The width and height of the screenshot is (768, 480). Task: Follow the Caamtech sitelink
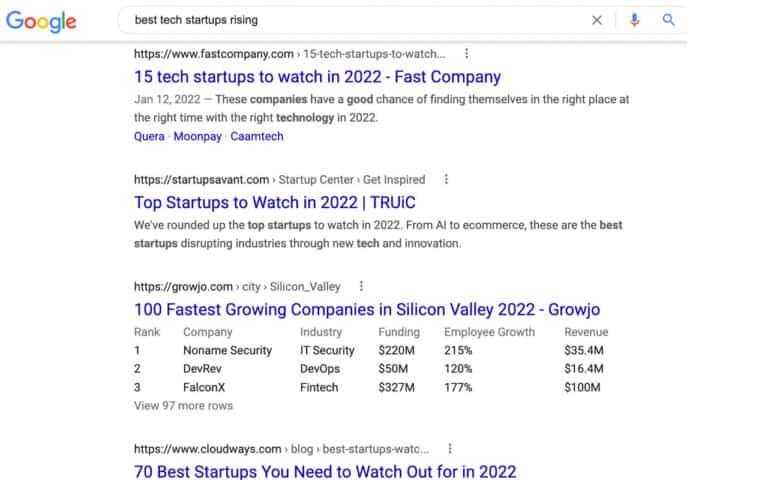(x=257, y=137)
